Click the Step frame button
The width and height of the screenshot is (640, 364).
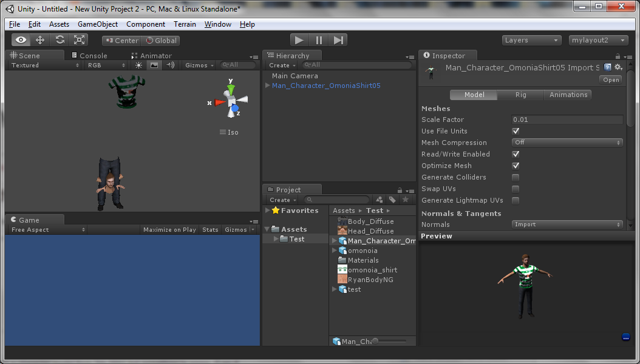(x=338, y=40)
